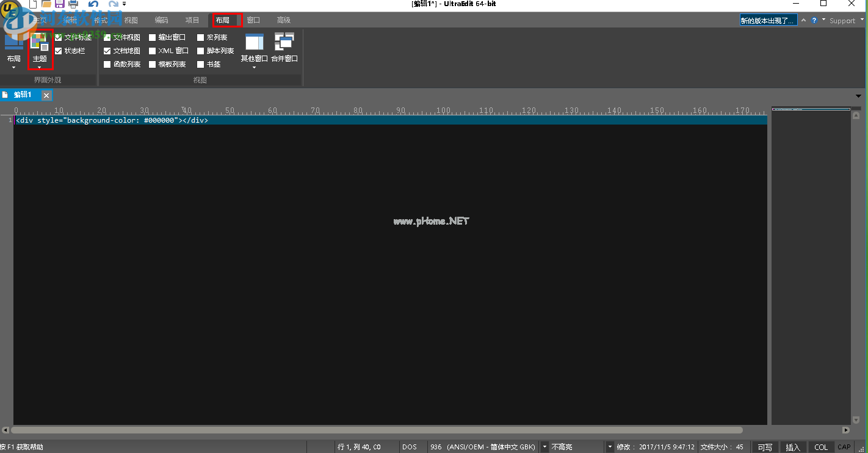Image resolution: width=868 pixels, height=453 pixels.
Task: Open the 不高亮 highlighting dropdown arrow
Action: 609,447
